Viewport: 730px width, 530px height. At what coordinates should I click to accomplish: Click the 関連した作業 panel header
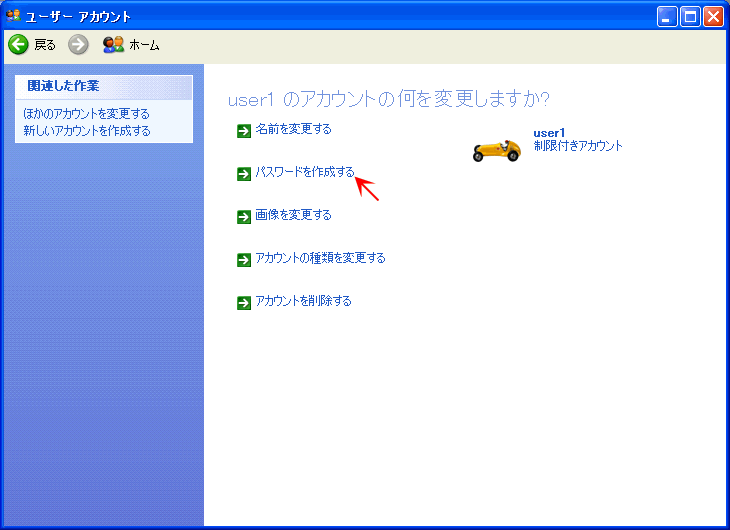[104, 87]
